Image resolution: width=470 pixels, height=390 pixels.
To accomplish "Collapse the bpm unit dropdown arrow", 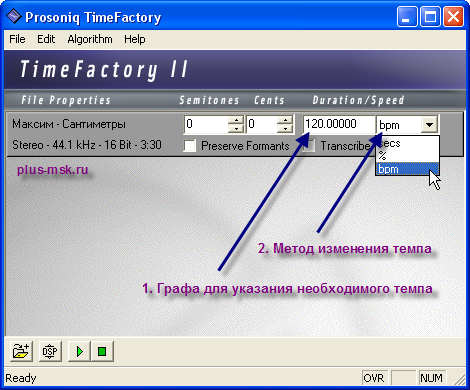I will coord(429,125).
